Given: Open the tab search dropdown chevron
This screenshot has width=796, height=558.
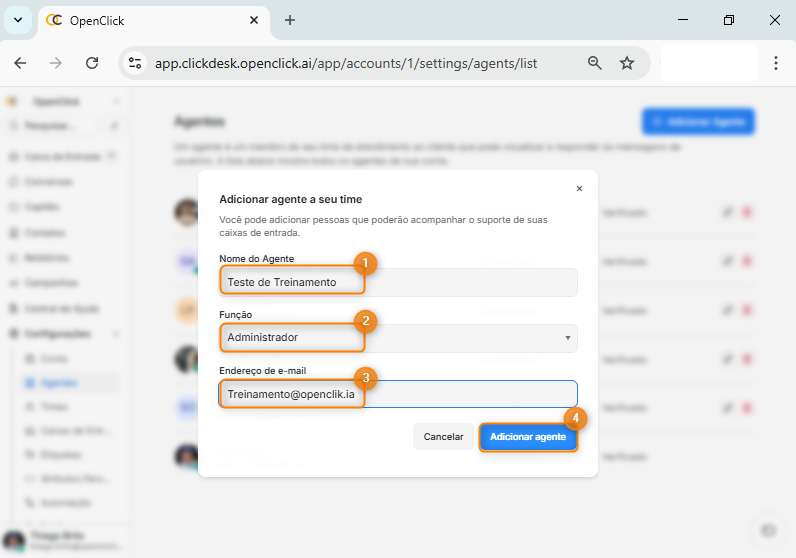Looking at the screenshot, I should (x=17, y=20).
